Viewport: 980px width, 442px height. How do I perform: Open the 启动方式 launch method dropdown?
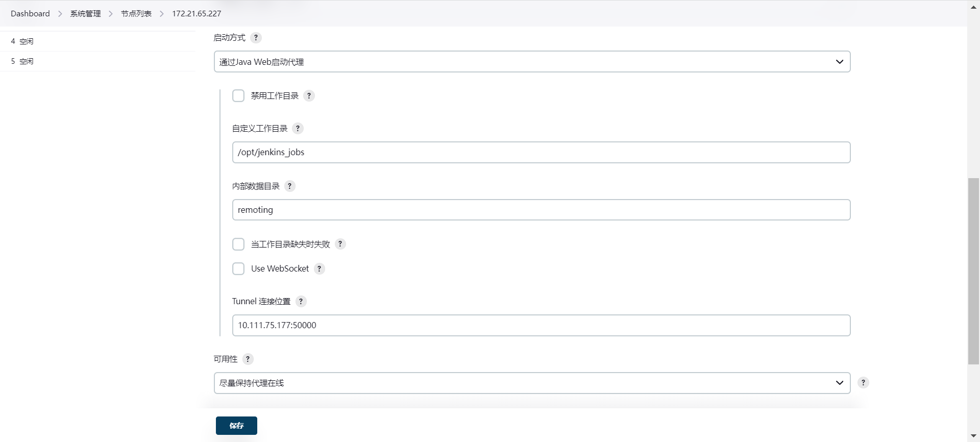click(x=532, y=62)
